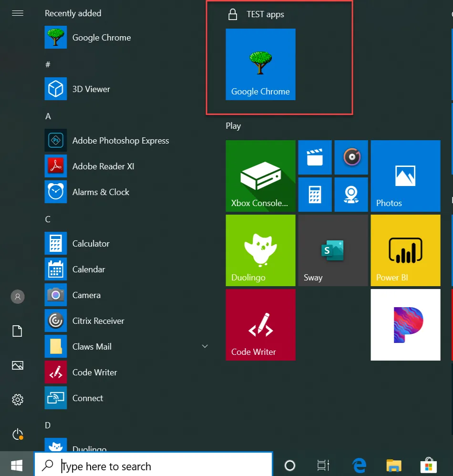
Task: Select Alarms & Clock in app list
Action: point(101,192)
